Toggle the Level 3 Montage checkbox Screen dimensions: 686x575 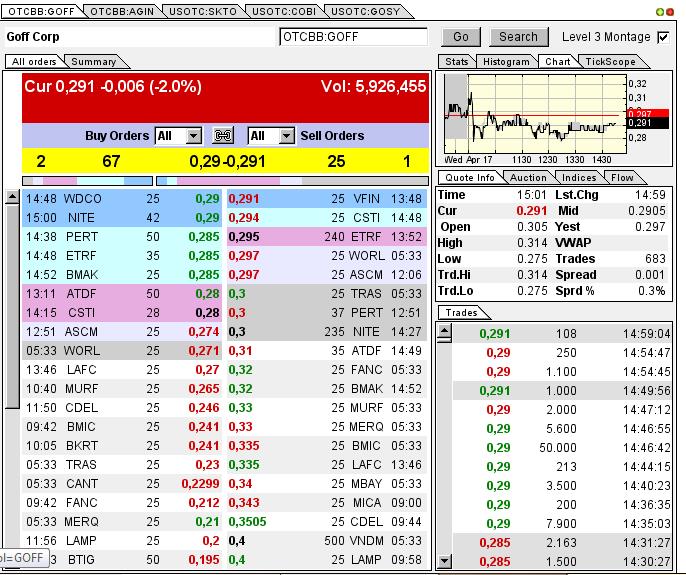pyautogui.click(x=663, y=37)
